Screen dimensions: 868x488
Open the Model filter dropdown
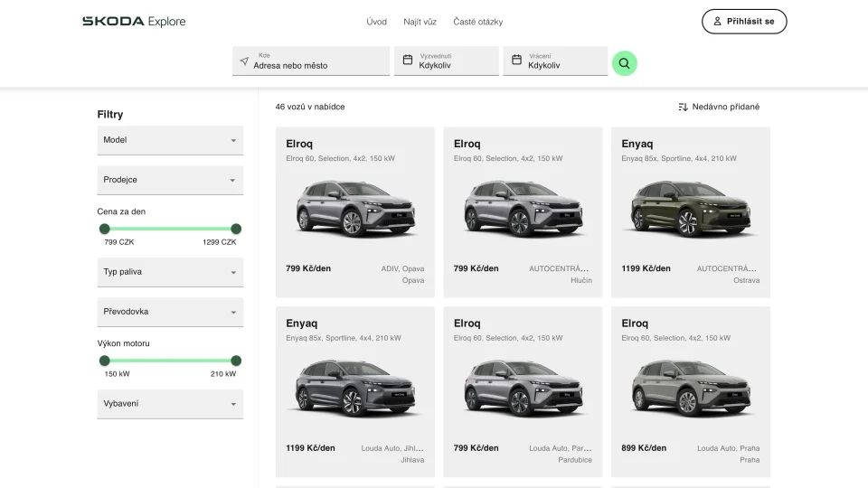click(170, 141)
